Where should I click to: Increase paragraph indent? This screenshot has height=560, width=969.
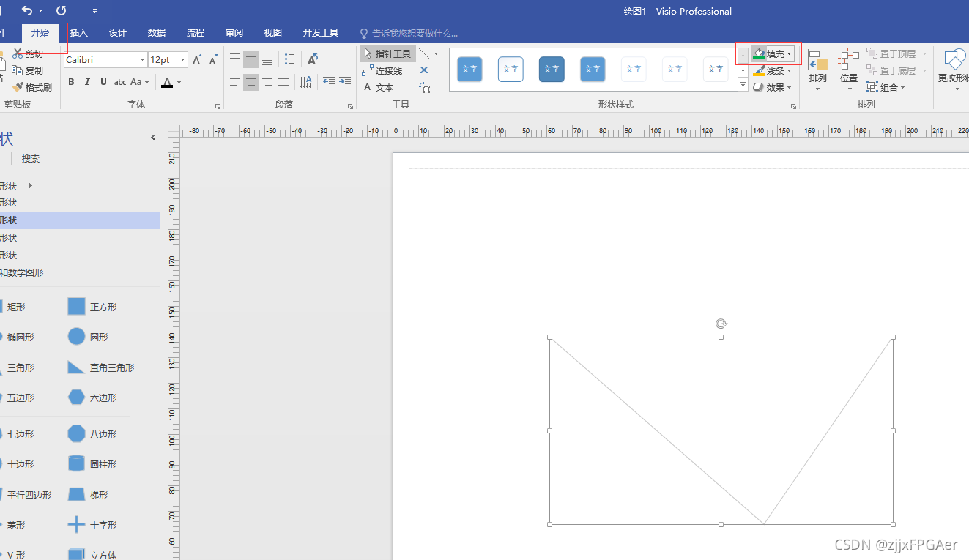(344, 82)
